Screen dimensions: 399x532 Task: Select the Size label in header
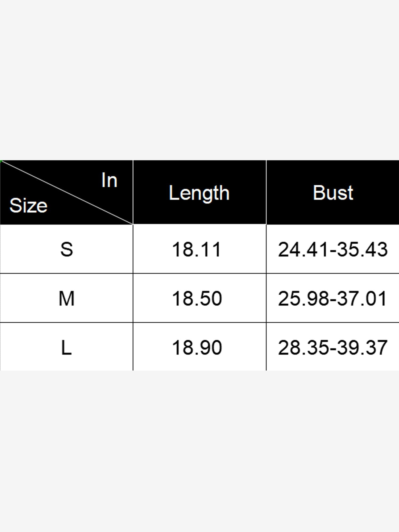(x=28, y=206)
